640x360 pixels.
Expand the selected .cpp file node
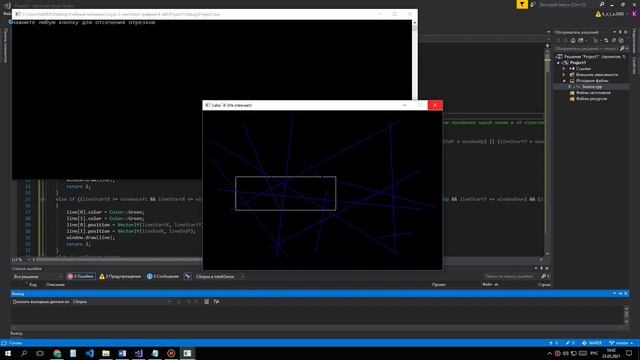(x=570, y=87)
